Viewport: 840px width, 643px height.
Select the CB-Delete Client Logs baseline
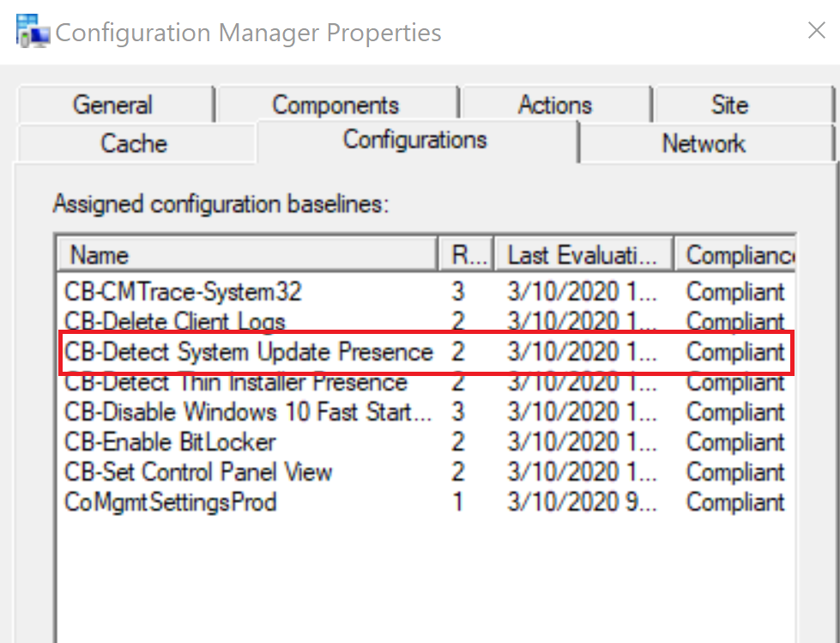click(x=175, y=322)
